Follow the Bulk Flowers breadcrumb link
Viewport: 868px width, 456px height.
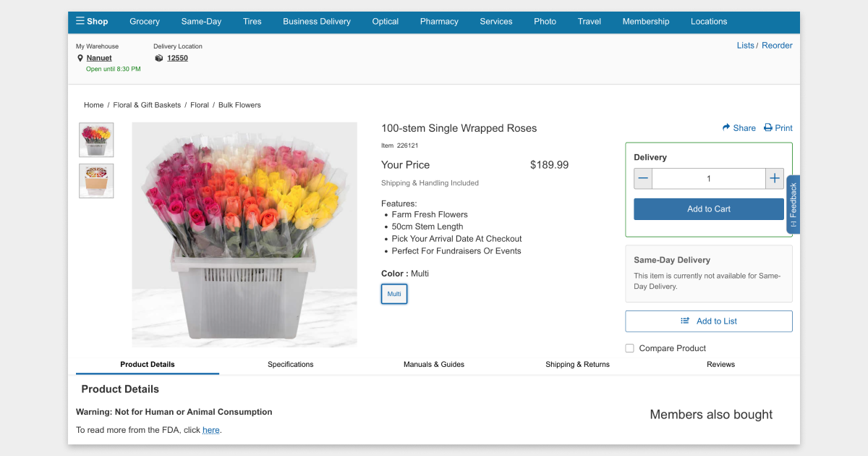[x=239, y=105]
